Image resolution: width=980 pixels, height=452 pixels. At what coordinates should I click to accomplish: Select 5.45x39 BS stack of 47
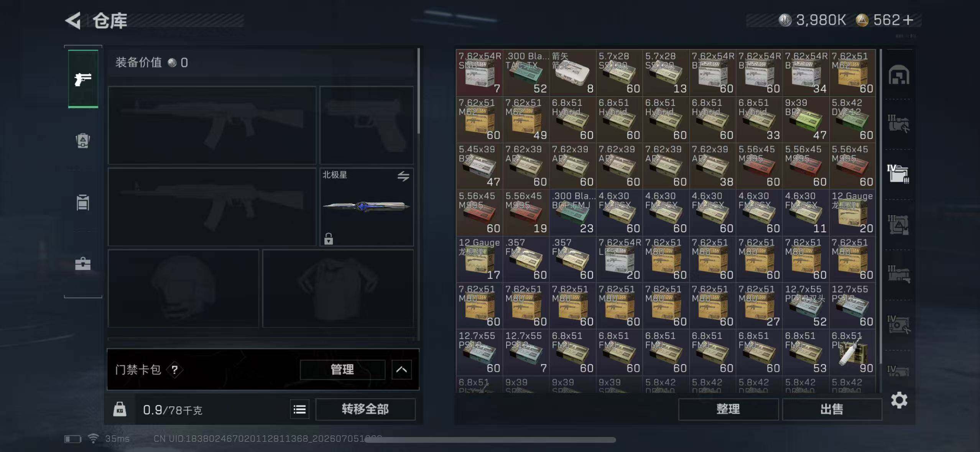coord(479,166)
